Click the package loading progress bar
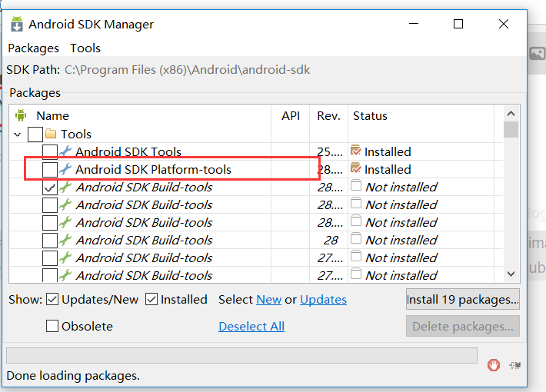Screen dimensions: 546x392 pyautogui.click(x=241, y=355)
